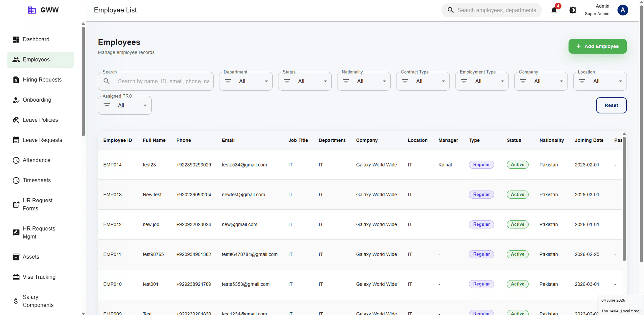Click the sidebar vertical scrollbar

83,81
